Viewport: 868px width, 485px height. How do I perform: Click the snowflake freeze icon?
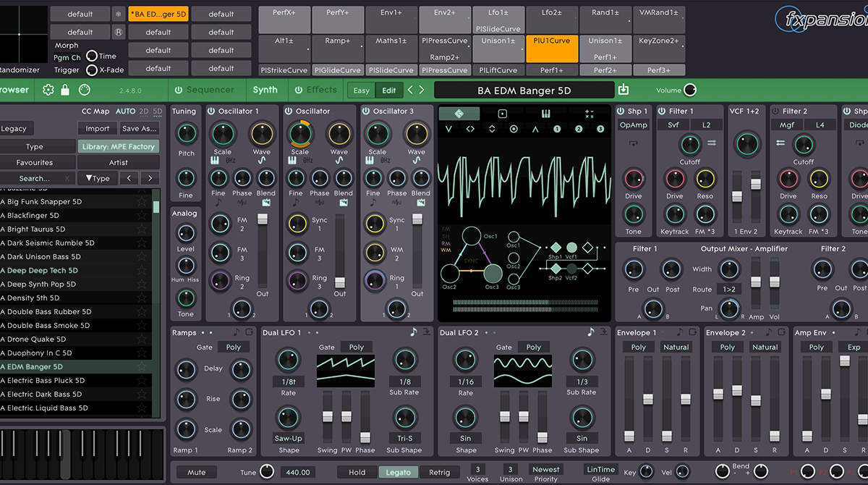(119, 14)
